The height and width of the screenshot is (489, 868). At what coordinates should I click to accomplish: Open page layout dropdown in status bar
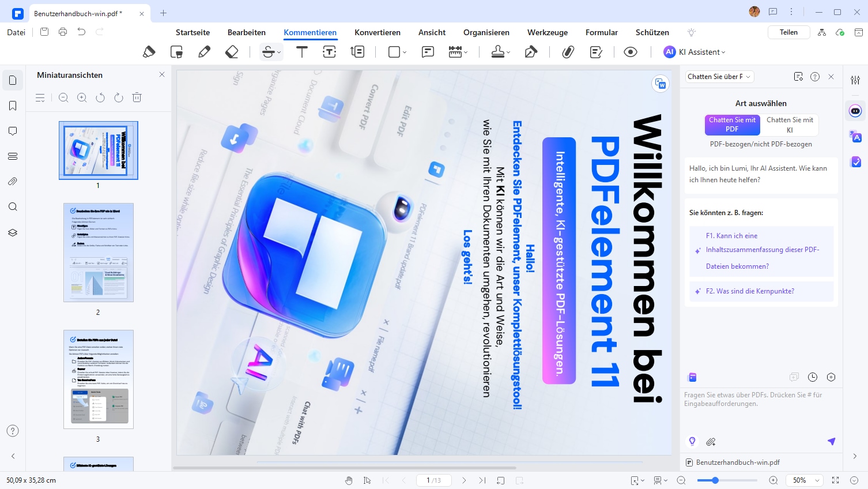pyautogui.click(x=661, y=480)
